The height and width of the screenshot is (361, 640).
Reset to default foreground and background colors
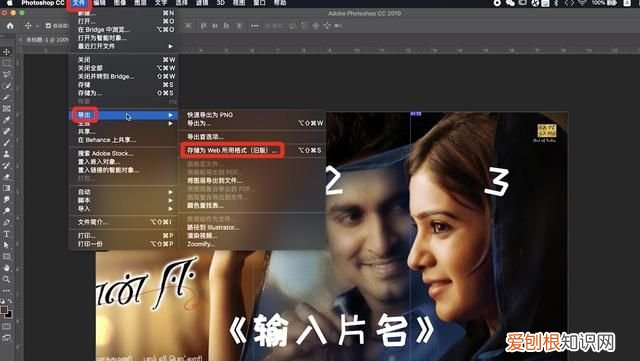3,301
